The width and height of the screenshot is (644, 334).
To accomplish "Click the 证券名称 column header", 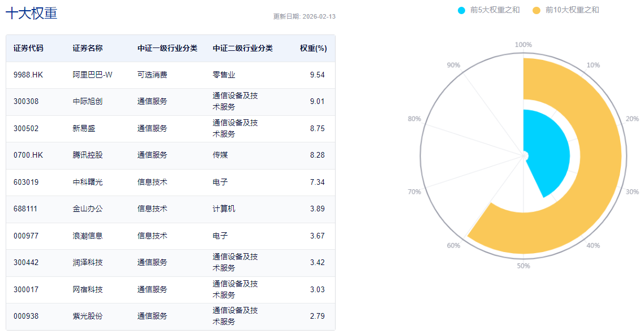I will [x=88, y=49].
